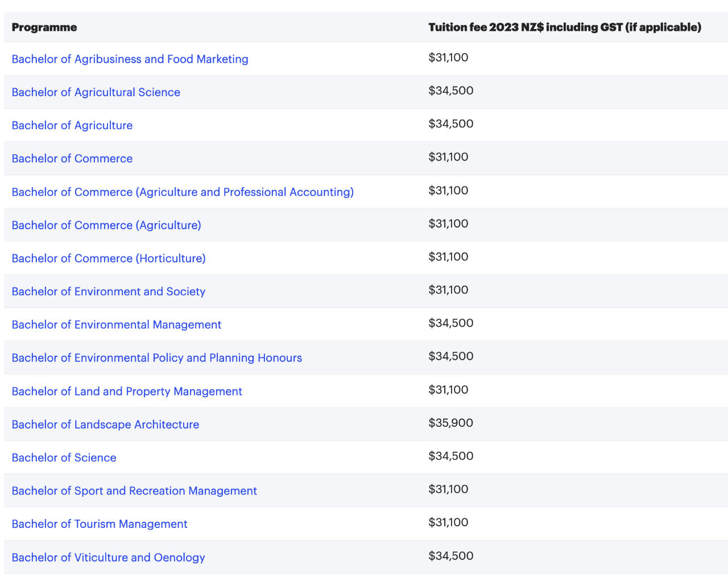Open Bachelor of Land and Property Management
Screen dimensions: 728x577
[x=127, y=391]
